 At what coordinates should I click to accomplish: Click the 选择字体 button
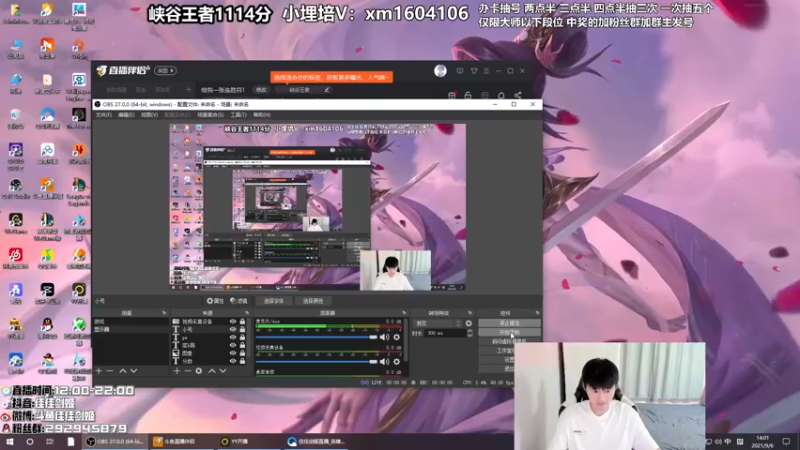point(273,301)
